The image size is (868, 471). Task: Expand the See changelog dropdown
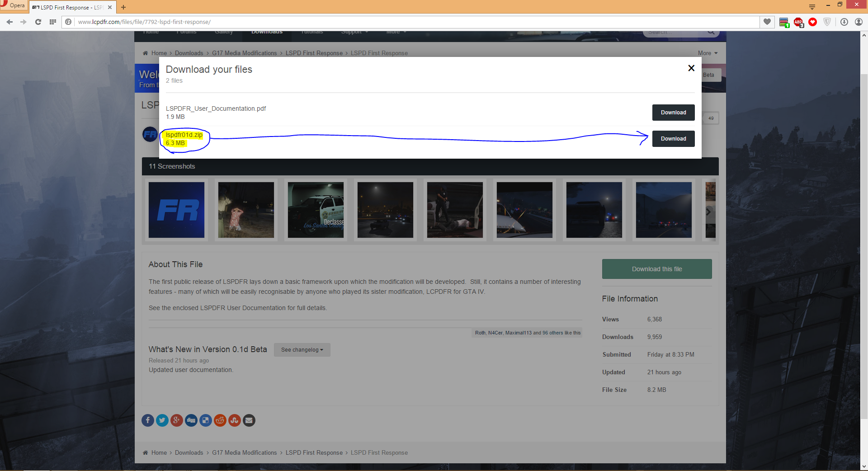(x=302, y=350)
